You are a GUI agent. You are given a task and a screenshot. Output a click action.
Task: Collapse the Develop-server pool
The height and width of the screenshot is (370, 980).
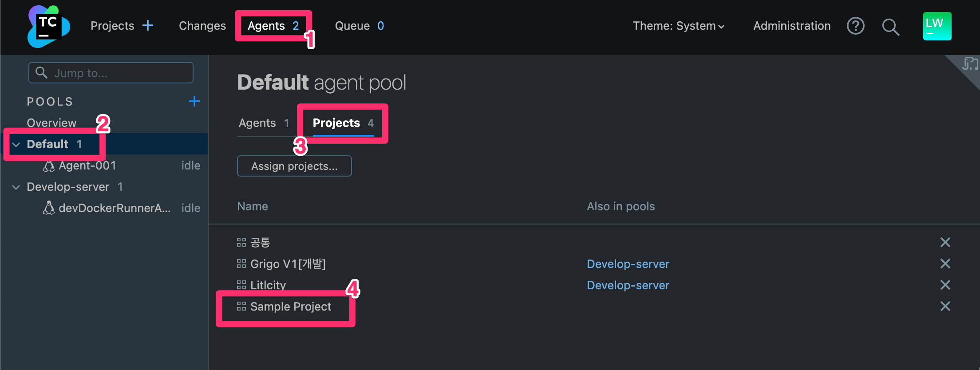(16, 187)
